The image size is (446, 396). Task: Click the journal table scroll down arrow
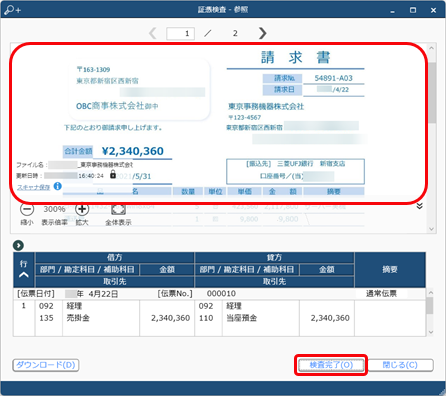click(430, 332)
